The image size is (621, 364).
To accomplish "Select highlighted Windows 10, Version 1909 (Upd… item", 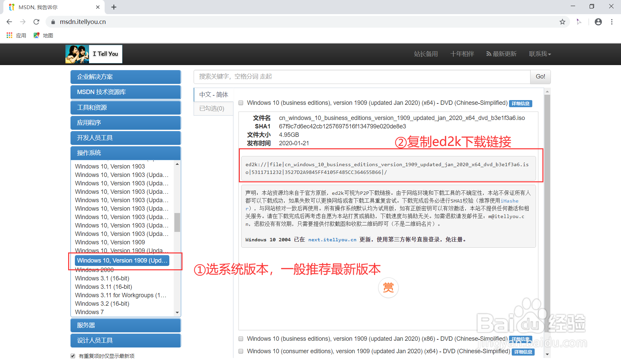I will click(x=122, y=261).
